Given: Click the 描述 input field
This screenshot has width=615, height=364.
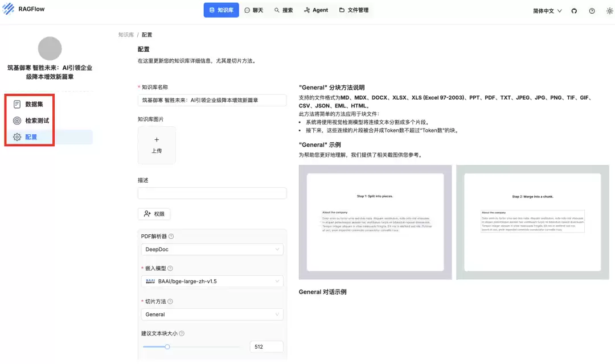Looking at the screenshot, I should [x=212, y=193].
